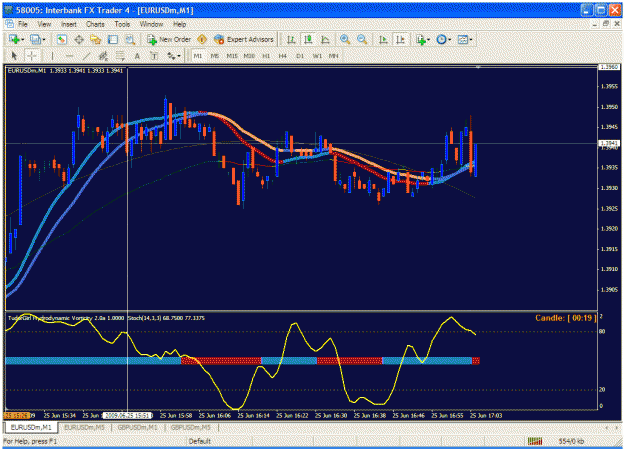
Task: Click the Stoch(14,3,3) indicator label
Action: [x=166, y=318]
